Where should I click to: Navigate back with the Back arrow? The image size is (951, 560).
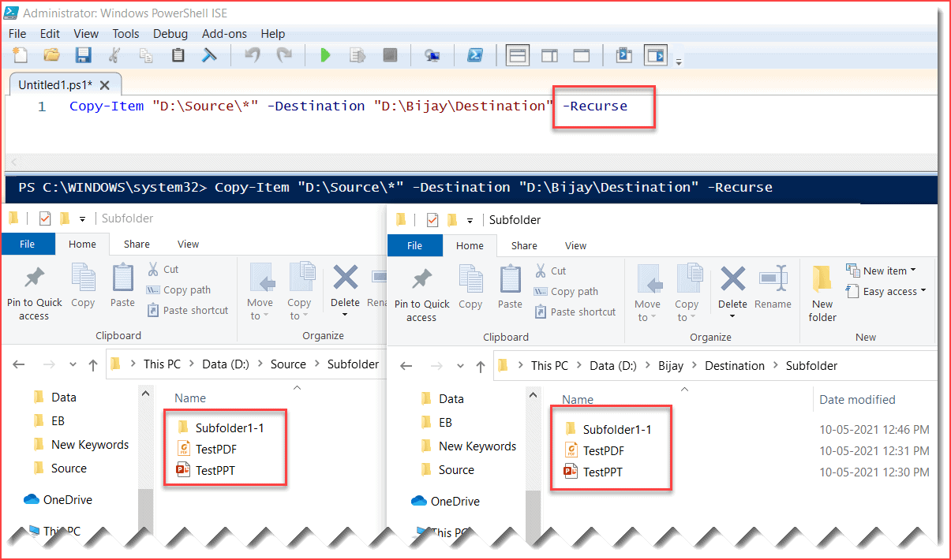[406, 365]
